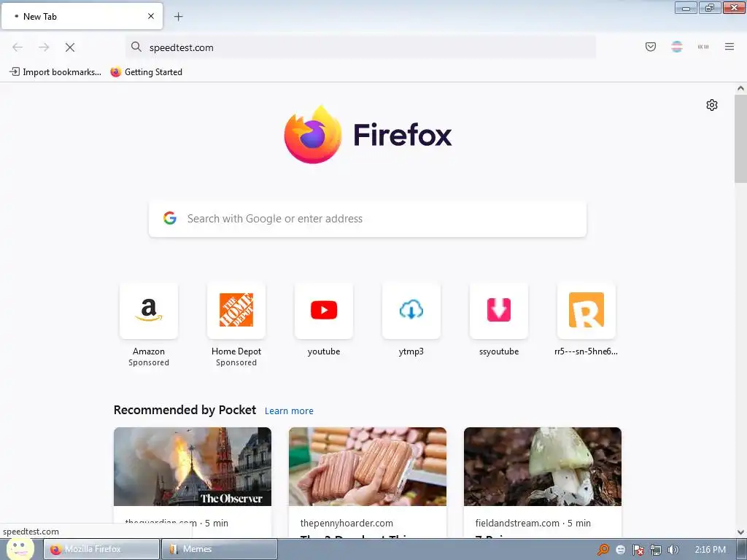Click the fieldandstream.com · 5 min text
This screenshot has height=560, width=747.
[533, 523]
